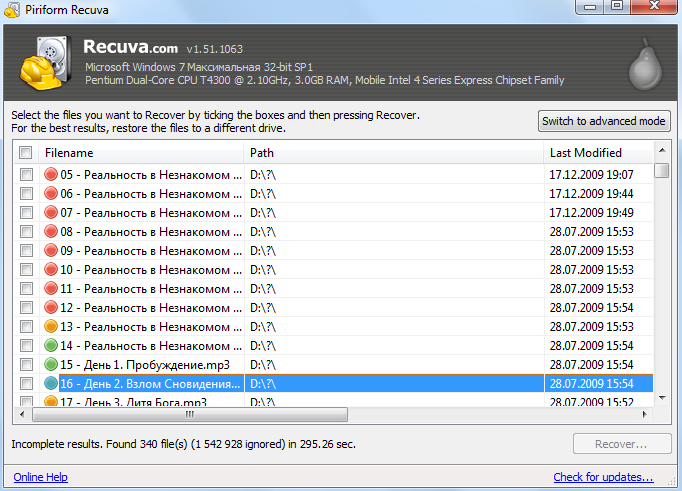Tick the checkbox for file 11
This screenshot has width=682, height=491.
pyautogui.click(x=27, y=288)
